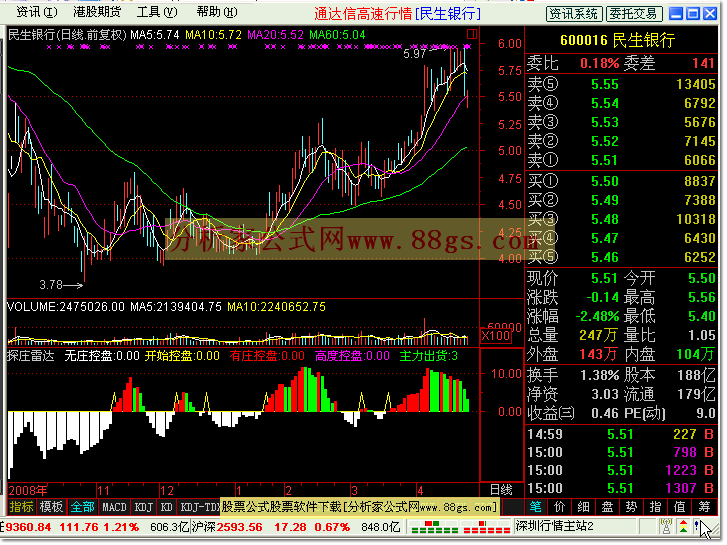This screenshot has height=545, width=727.
Task: Click the 最高 5.56 value
Action: [x=701, y=297]
